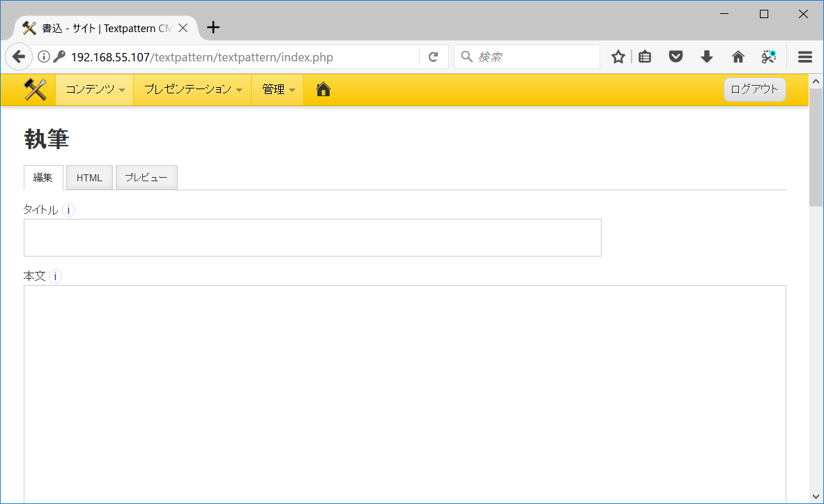Navigate back with the arrow icon
This screenshot has width=824, height=504.
[18, 56]
